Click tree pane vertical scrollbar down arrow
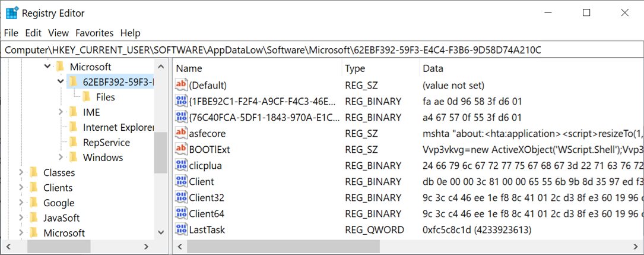 click(x=161, y=233)
